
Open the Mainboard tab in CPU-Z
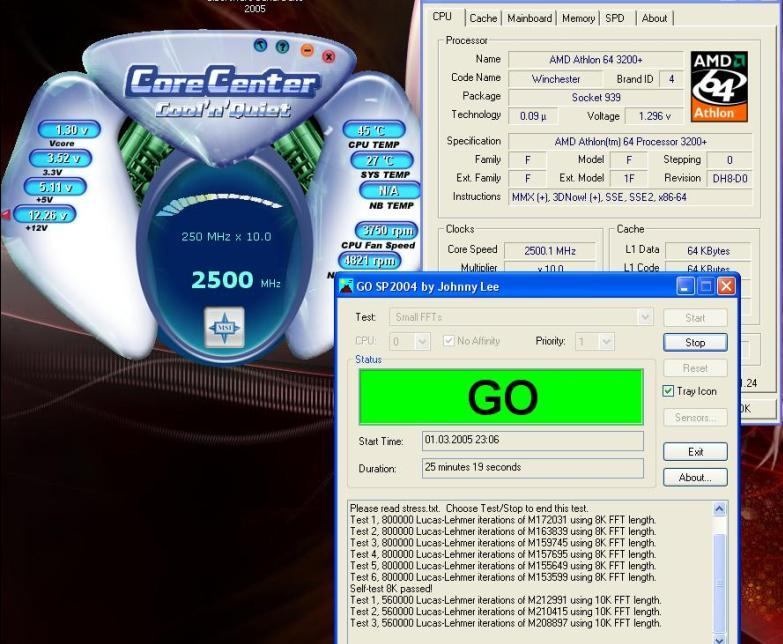(x=529, y=18)
